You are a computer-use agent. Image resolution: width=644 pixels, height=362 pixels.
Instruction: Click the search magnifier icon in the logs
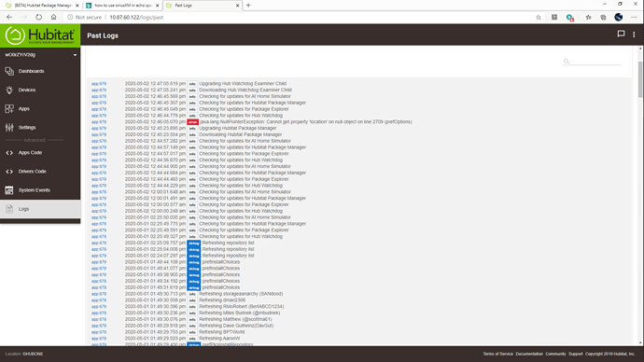[567, 62]
